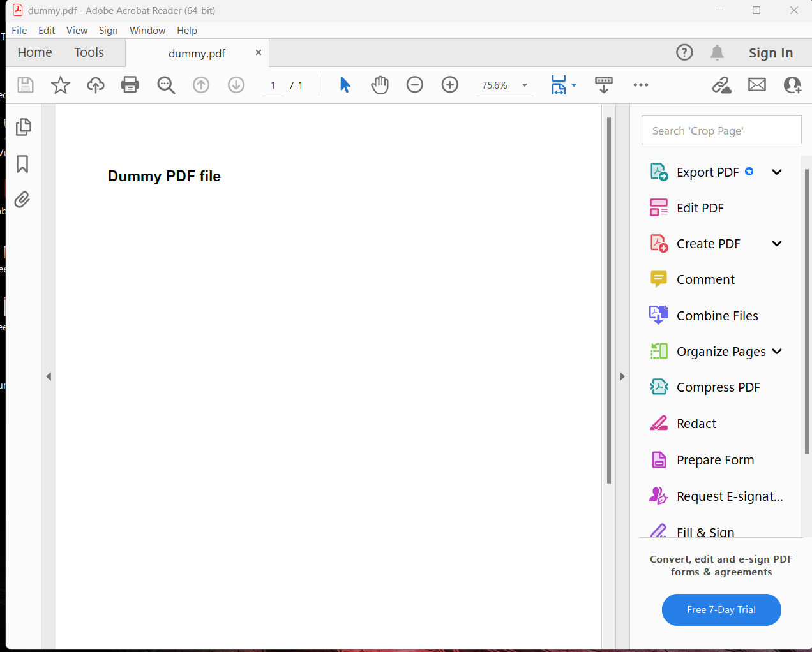Open the Page Thumbnails panel icon
The image size is (812, 652).
[24, 127]
